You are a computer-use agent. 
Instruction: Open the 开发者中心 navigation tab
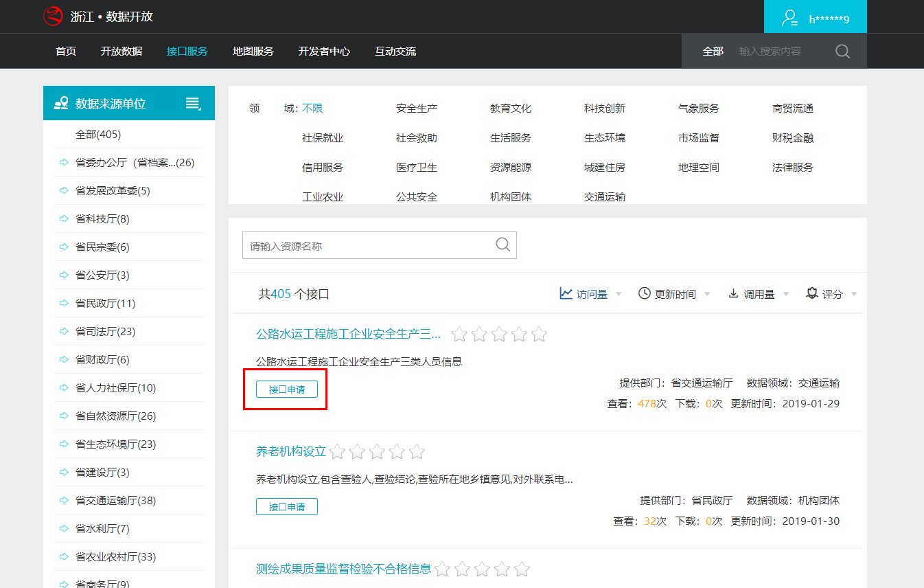(x=324, y=52)
